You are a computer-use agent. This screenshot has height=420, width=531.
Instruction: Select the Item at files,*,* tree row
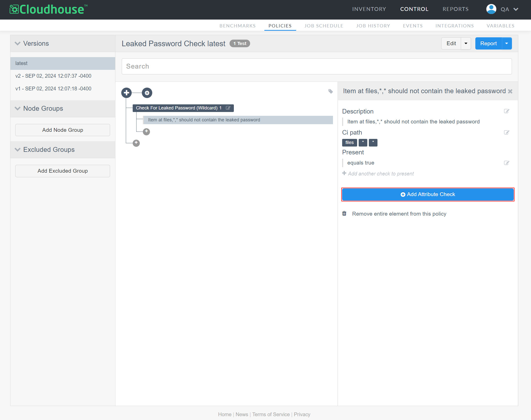[x=238, y=120]
